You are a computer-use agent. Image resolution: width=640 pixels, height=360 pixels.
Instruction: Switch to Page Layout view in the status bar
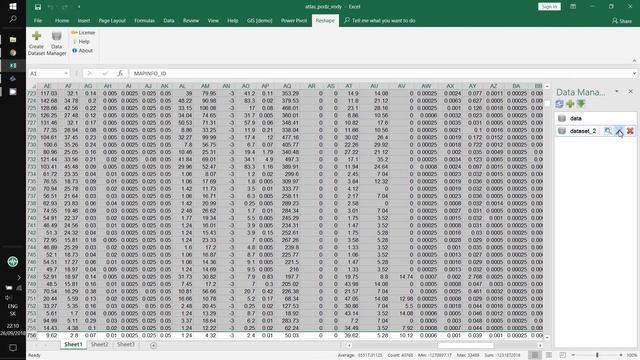[549, 355]
